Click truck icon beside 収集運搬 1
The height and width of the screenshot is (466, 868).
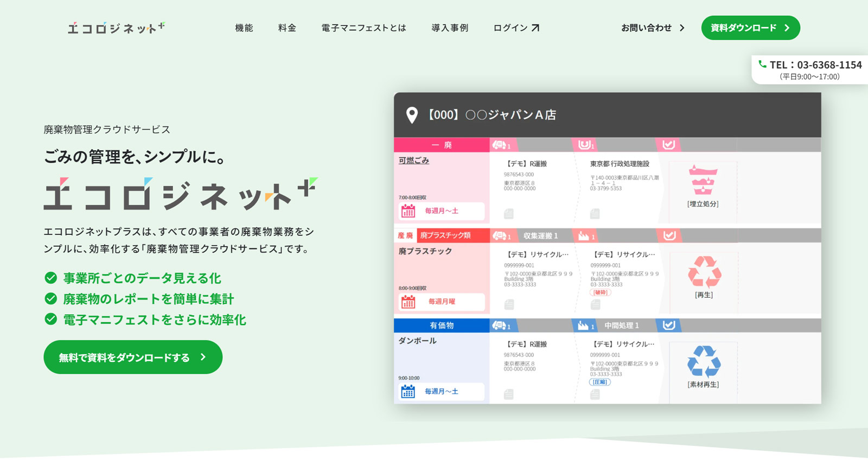tap(499, 235)
